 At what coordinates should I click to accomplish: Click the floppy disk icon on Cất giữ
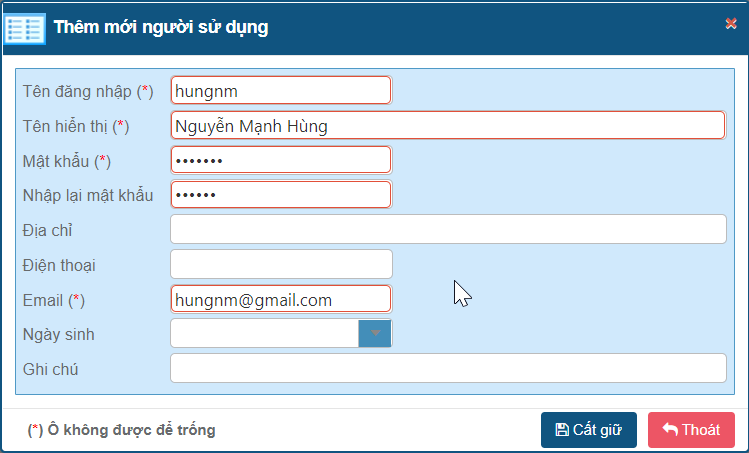pyautogui.click(x=562, y=430)
